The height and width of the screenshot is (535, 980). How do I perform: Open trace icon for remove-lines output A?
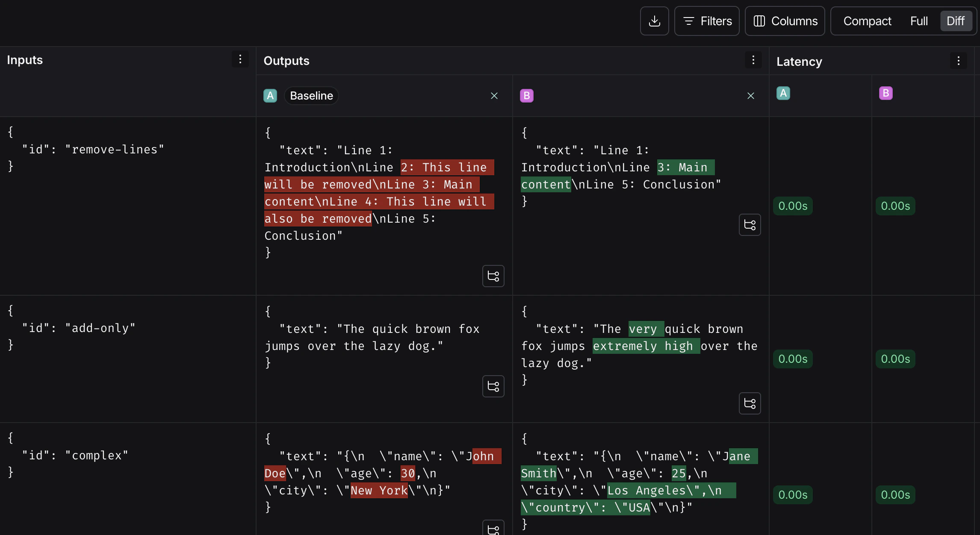[x=493, y=276]
